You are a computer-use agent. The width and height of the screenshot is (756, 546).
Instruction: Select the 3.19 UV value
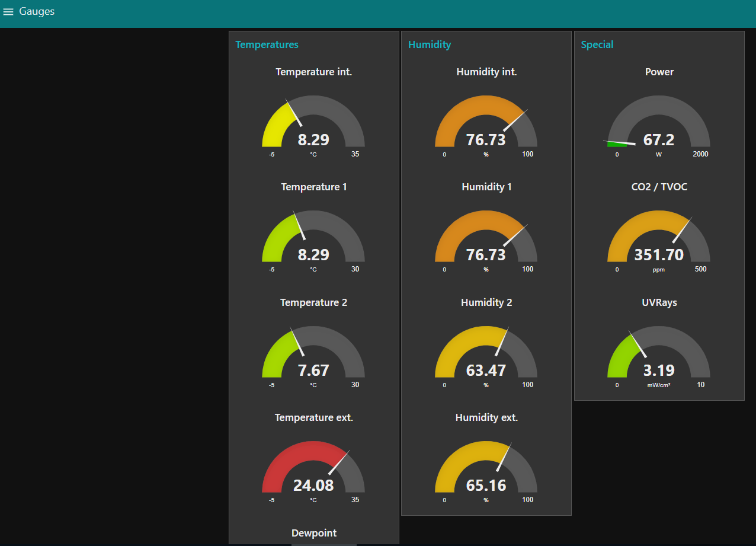(659, 371)
